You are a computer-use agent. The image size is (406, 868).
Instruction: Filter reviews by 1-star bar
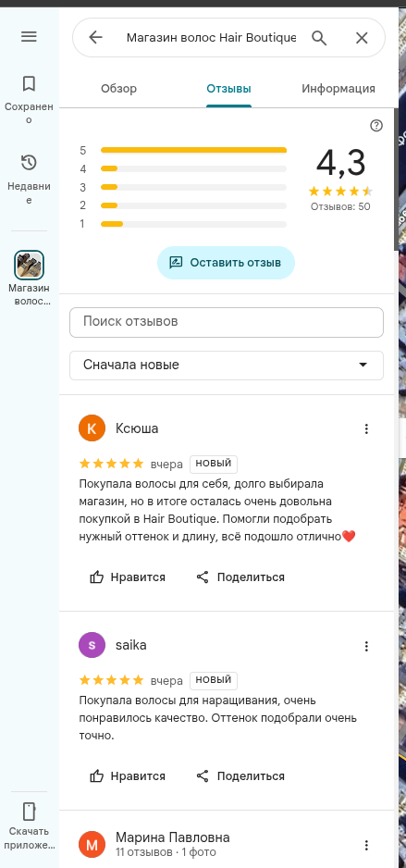pyautogui.click(x=184, y=224)
